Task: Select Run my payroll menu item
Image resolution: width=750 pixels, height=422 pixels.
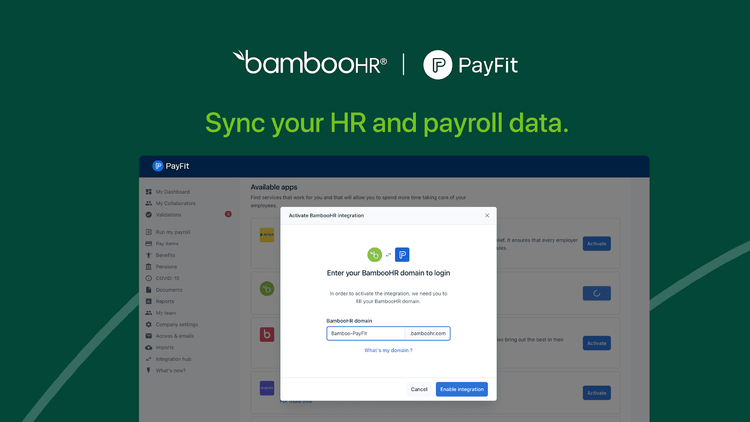Action: [173, 232]
